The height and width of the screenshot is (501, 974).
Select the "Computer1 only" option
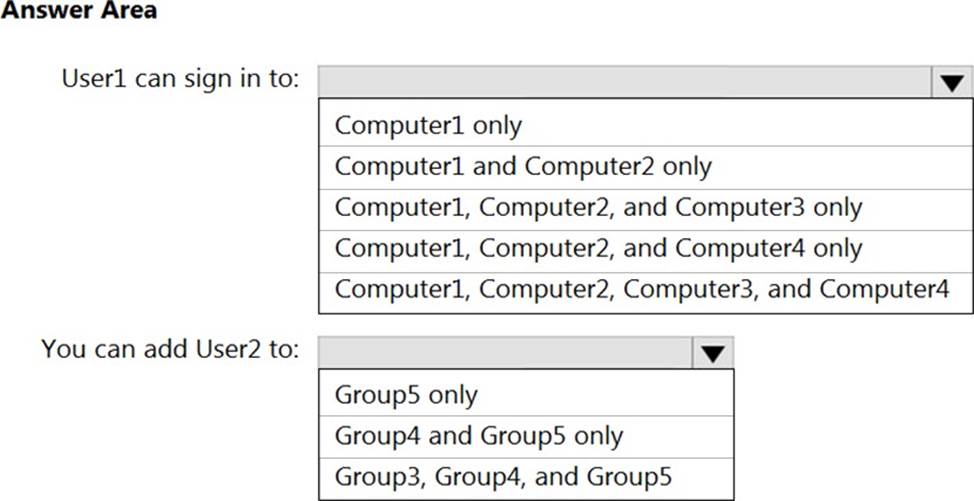coord(429,125)
